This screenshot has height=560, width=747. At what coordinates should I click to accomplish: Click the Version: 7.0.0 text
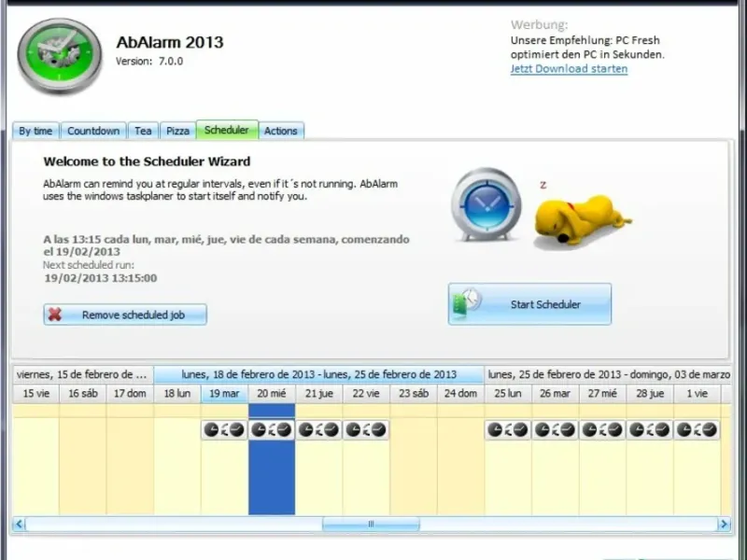point(149,61)
